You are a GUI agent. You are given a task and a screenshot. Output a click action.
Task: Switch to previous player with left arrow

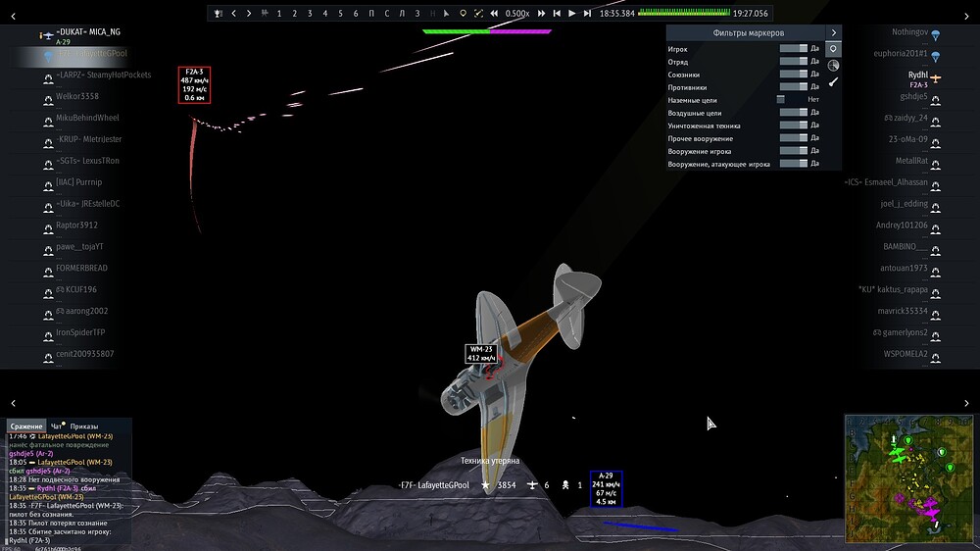[x=234, y=13]
